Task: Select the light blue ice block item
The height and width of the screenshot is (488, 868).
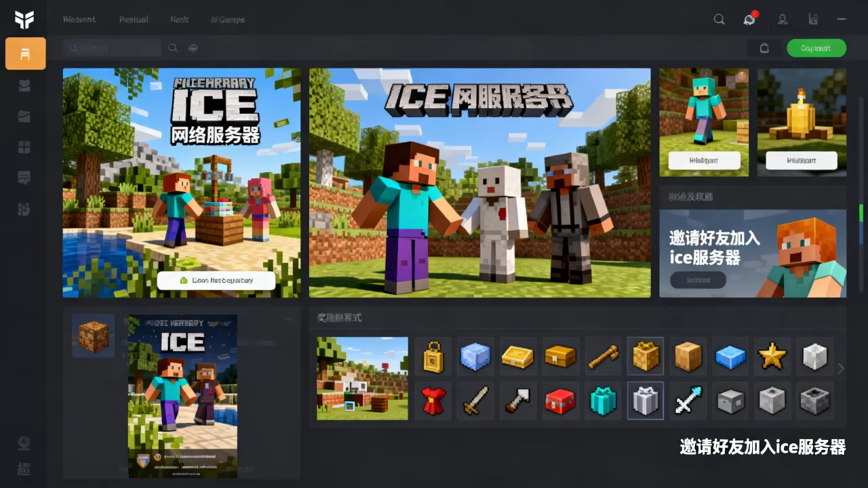Action: coord(475,356)
